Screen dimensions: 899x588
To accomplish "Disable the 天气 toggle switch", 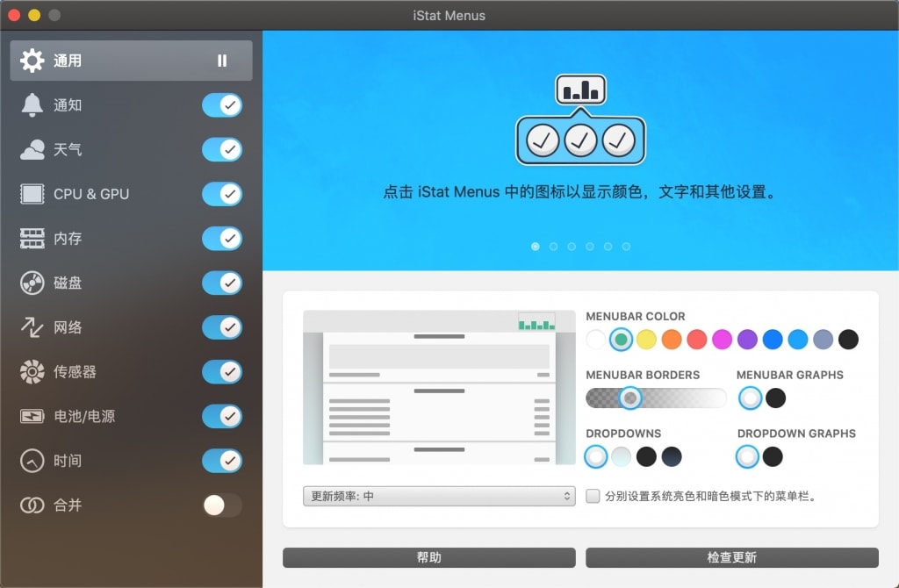I will click(221, 150).
